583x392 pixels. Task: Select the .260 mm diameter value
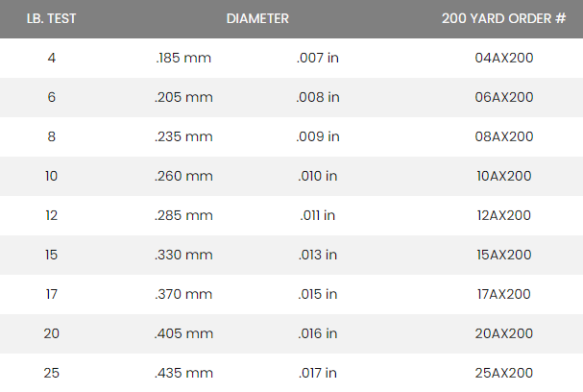(x=183, y=176)
